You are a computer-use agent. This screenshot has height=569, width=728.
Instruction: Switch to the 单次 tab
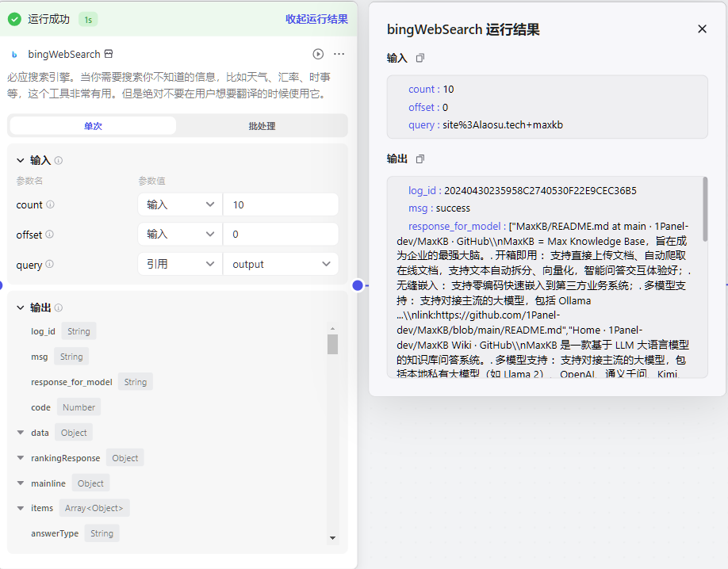[93, 126]
